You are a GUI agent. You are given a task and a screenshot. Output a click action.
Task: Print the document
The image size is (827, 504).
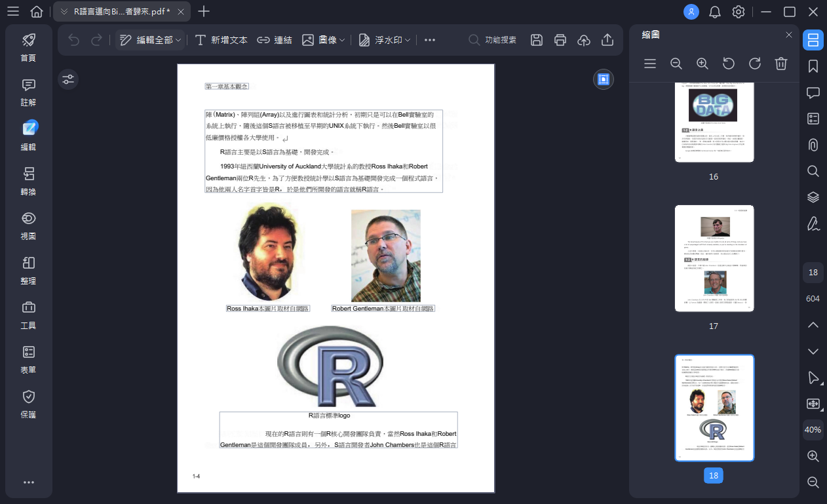(x=560, y=40)
